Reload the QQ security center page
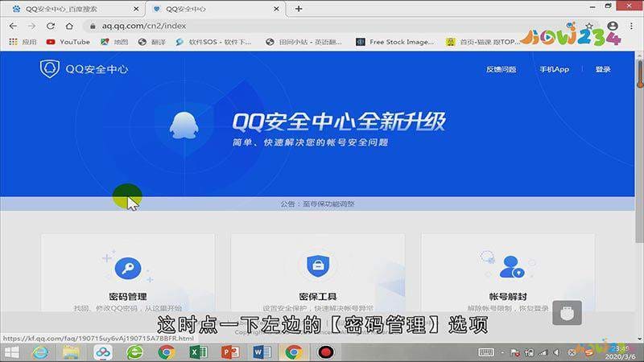The height and width of the screenshot is (362, 644). pos(51,26)
